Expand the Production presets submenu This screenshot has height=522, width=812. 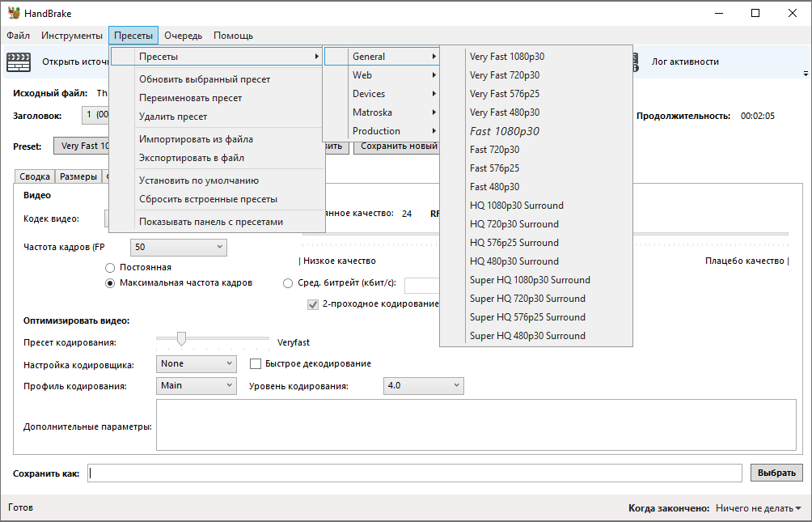point(383,131)
